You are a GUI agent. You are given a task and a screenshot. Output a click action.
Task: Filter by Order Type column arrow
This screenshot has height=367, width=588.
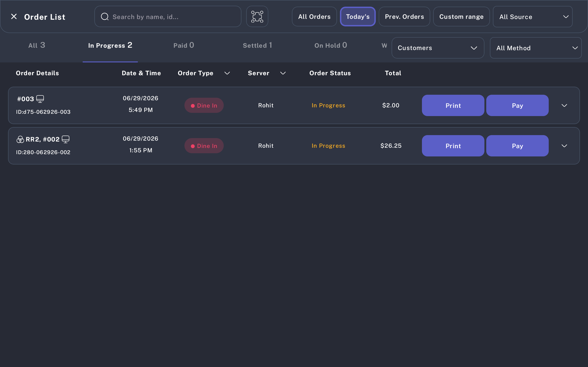click(x=227, y=73)
